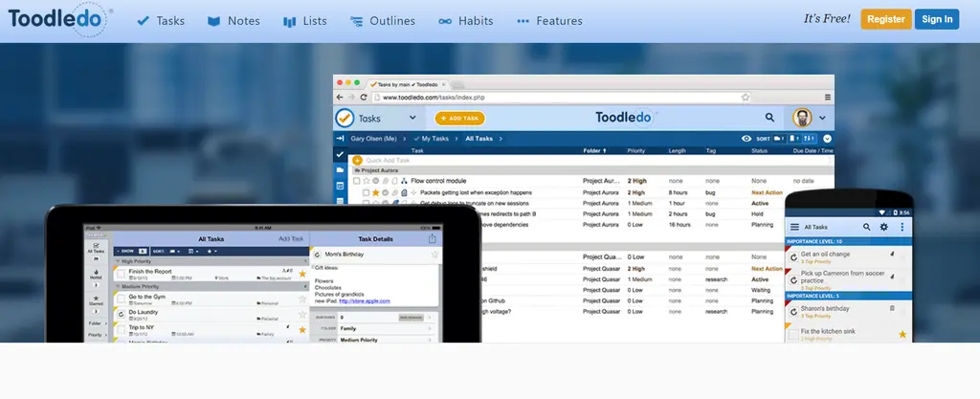Click the orange Register button
This screenshot has width=980, height=399.
tap(885, 19)
